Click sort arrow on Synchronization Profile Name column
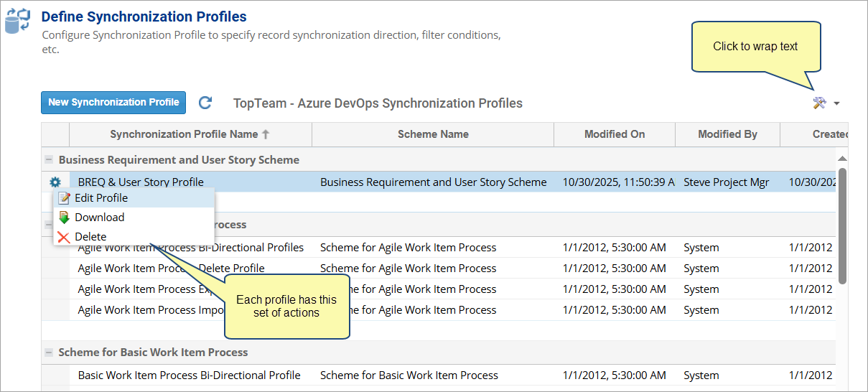 266,134
